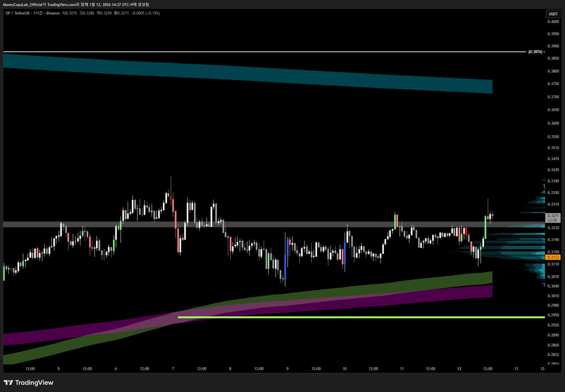Select the bright green horizontal line near 0.2950
This screenshot has width=565, height=392.
(x=362, y=317)
